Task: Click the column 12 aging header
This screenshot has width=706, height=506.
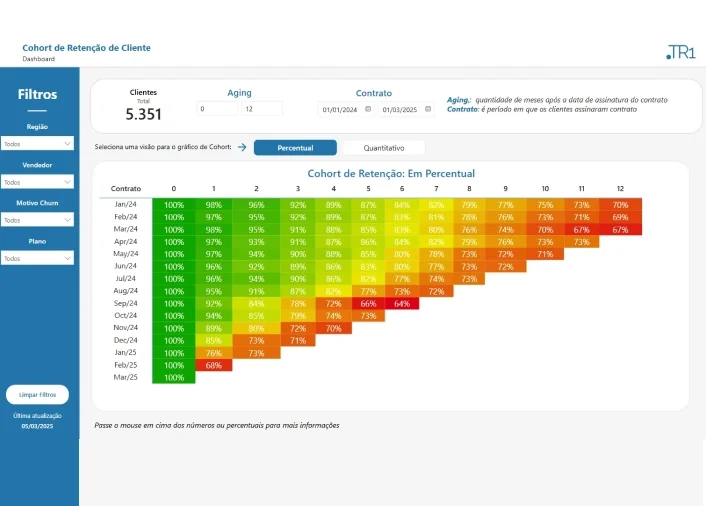Action: 620,188
